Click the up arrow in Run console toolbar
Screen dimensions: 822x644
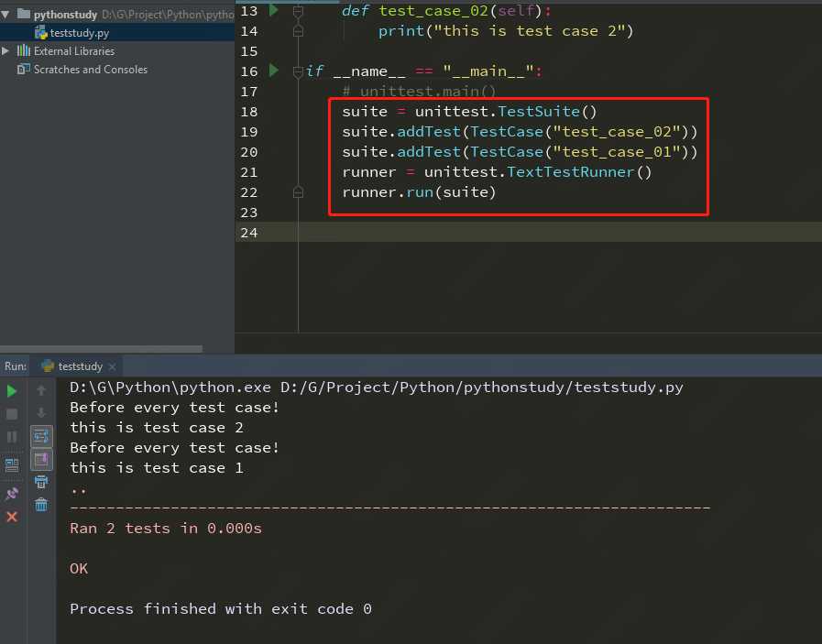point(41,390)
